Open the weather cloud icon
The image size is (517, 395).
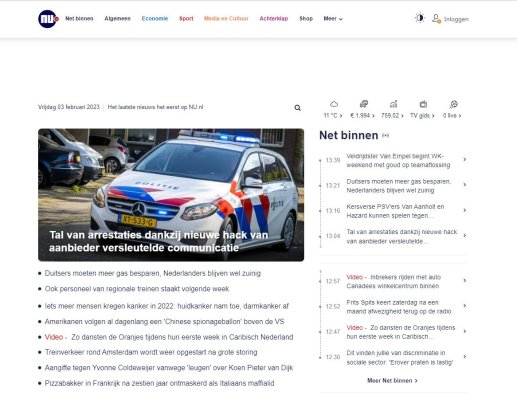(x=334, y=104)
